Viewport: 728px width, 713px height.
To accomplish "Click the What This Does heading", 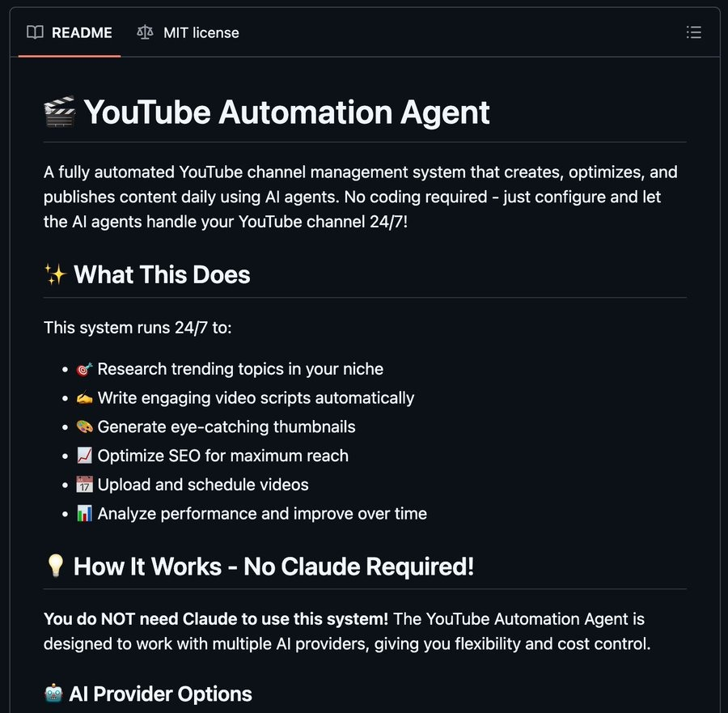I will click(x=162, y=274).
